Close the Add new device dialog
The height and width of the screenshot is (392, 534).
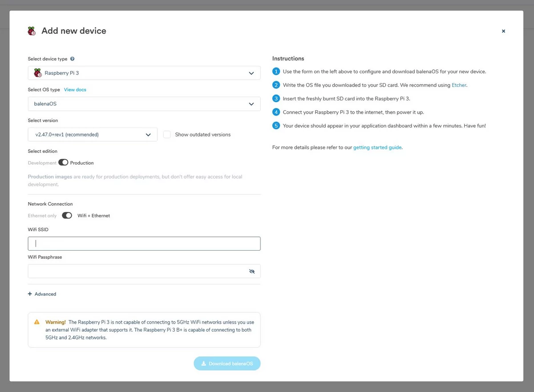[x=503, y=31]
